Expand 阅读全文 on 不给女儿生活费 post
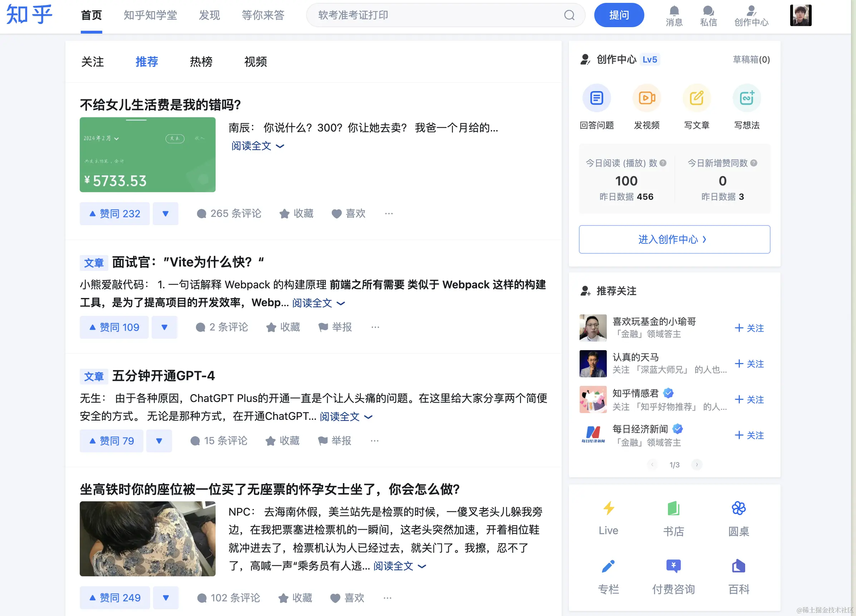 [x=257, y=146]
